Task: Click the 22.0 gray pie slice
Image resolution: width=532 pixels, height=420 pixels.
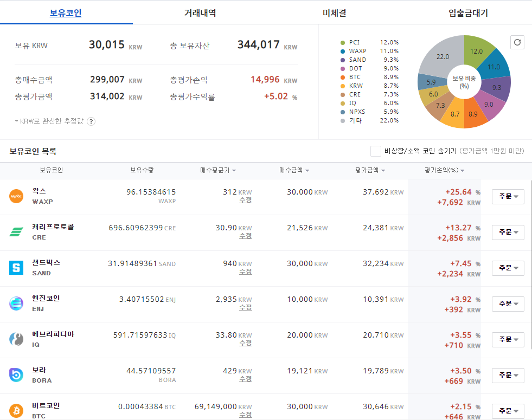Action: [443, 56]
